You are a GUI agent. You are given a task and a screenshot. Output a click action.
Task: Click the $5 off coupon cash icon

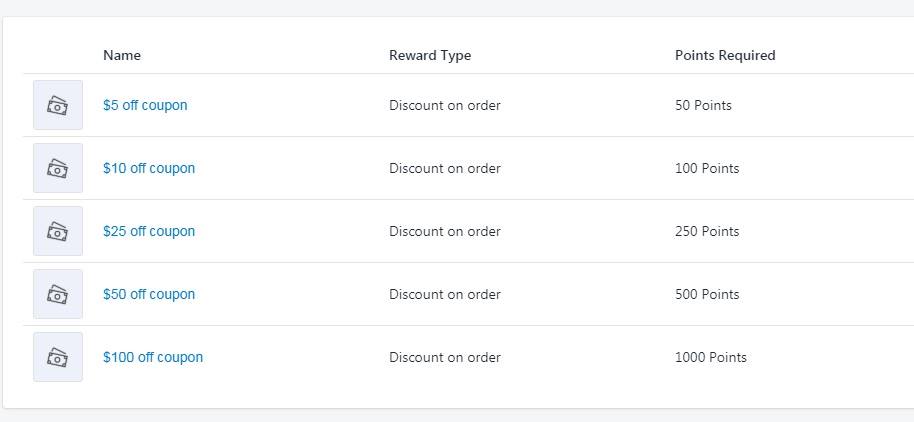58,105
